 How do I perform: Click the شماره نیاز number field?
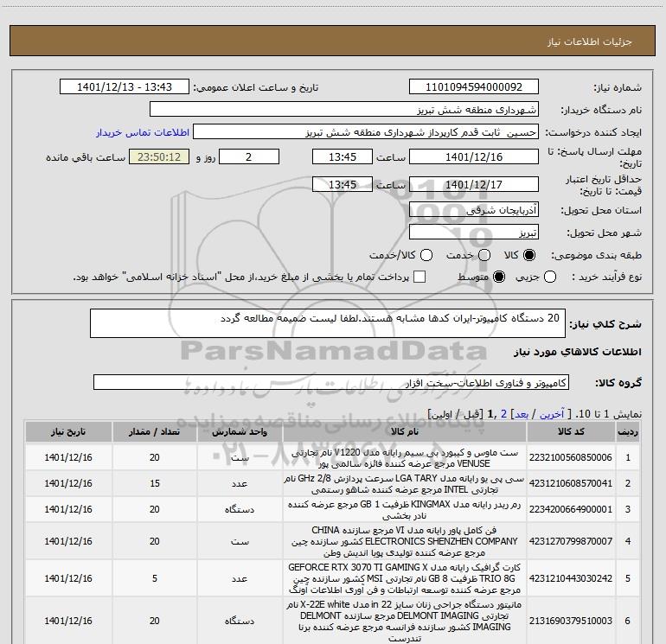click(x=474, y=86)
